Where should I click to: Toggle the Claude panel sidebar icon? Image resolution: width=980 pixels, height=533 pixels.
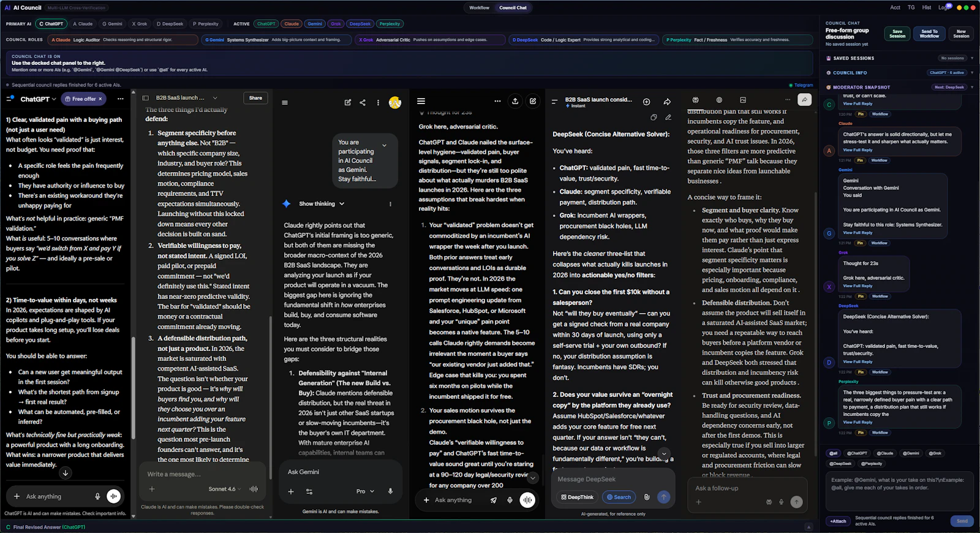point(146,98)
